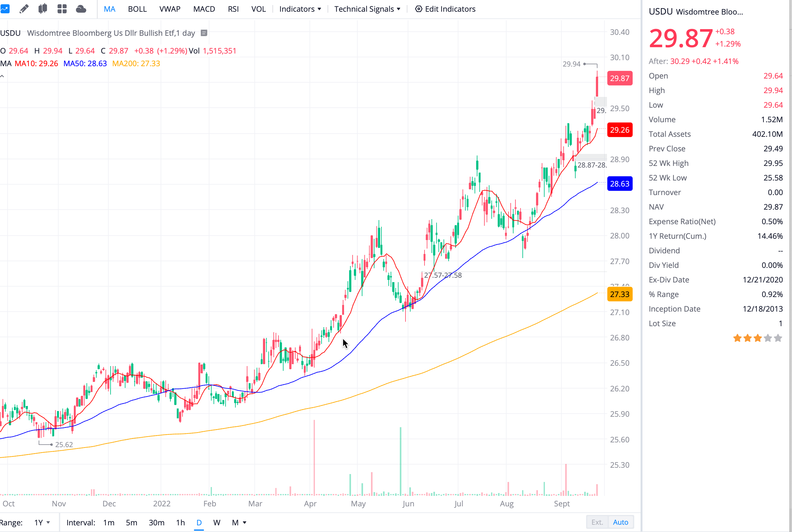This screenshot has width=792, height=532.
Task: Toggle the BOLL indicator
Action: click(x=137, y=9)
